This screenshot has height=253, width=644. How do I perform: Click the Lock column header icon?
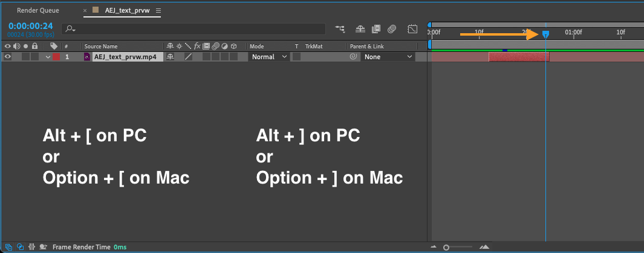35,46
